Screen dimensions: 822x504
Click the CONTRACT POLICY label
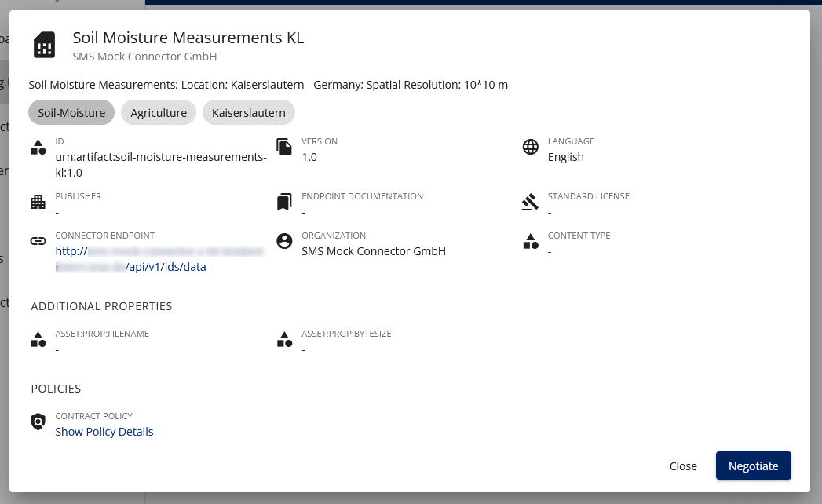[94, 416]
